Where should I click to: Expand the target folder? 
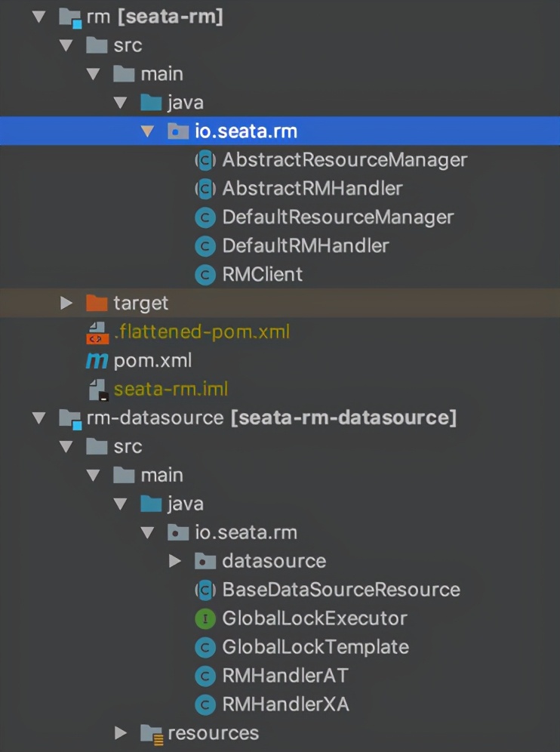[66, 304]
